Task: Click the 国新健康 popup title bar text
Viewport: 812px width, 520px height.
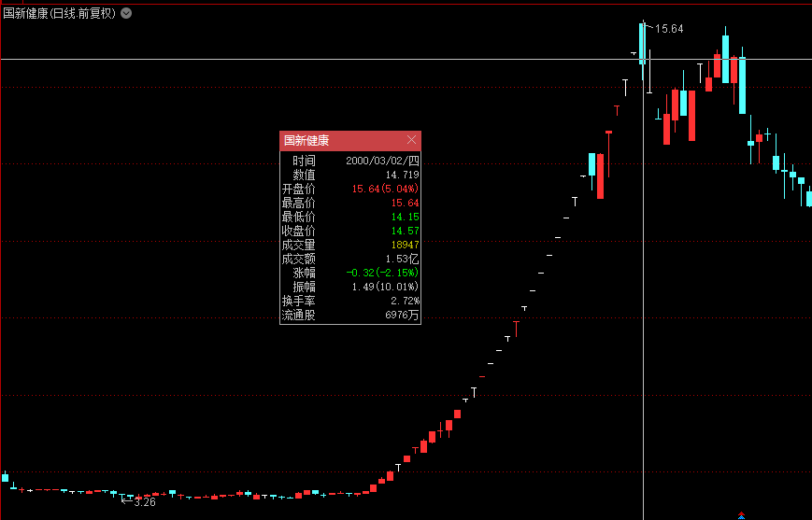Action: click(306, 140)
